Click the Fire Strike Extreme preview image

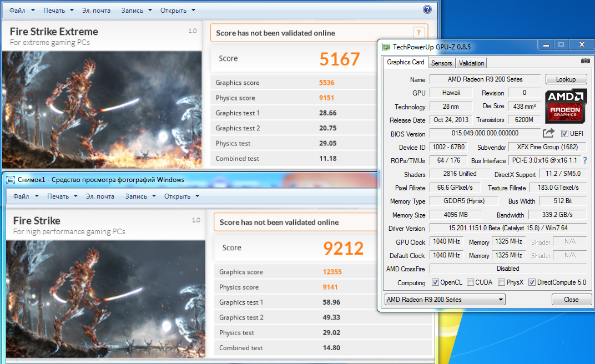coord(102,110)
